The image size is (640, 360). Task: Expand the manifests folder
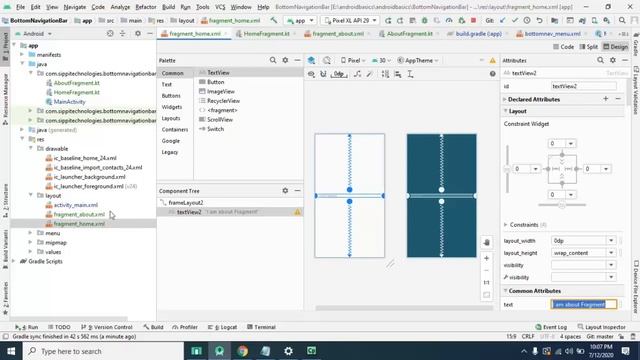[22, 55]
